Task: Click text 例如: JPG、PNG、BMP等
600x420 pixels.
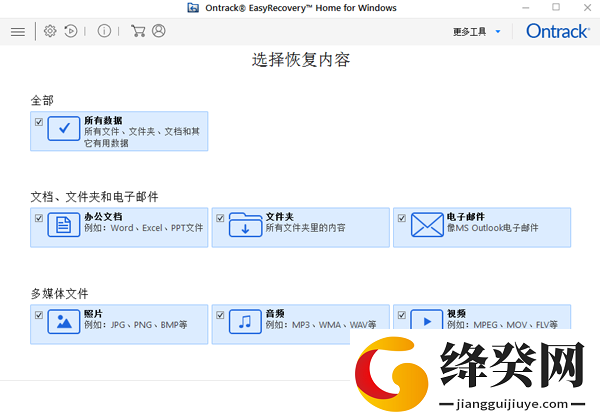Action: (135, 325)
